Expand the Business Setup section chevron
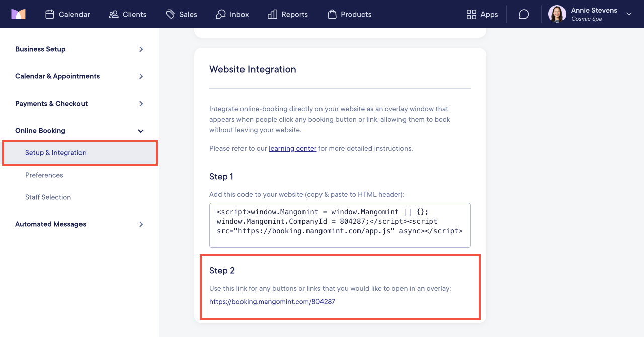Image resolution: width=644 pixels, height=337 pixels. [x=141, y=49]
